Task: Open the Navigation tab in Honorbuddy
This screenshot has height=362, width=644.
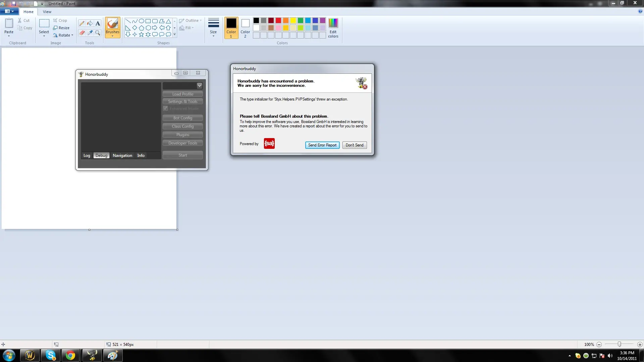Action: [122, 156]
